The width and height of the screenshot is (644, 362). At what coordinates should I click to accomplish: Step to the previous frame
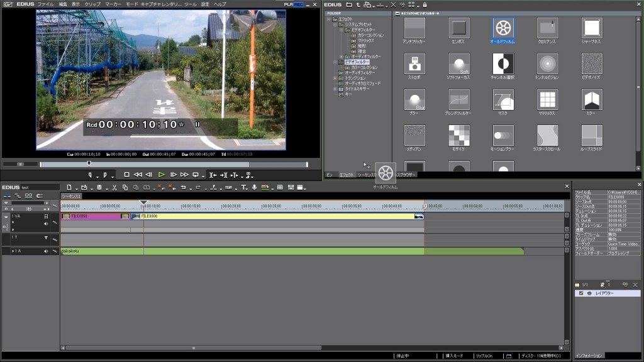coord(149,175)
